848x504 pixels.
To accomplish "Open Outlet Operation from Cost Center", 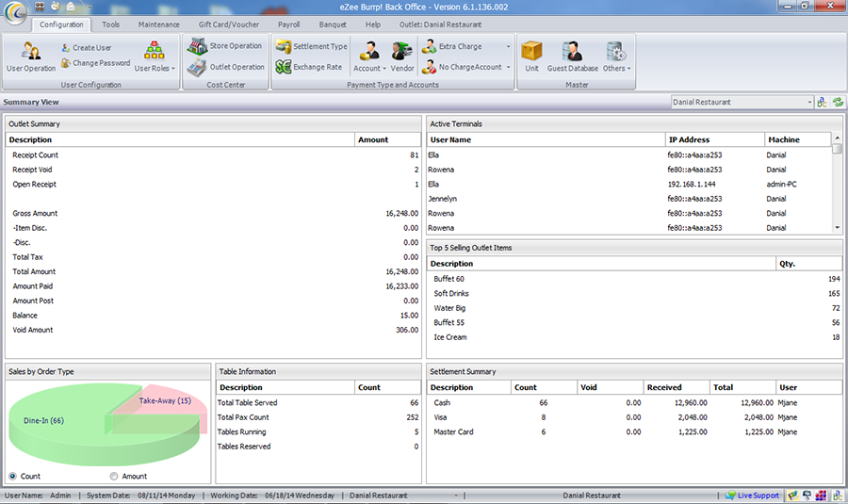I will click(225, 67).
